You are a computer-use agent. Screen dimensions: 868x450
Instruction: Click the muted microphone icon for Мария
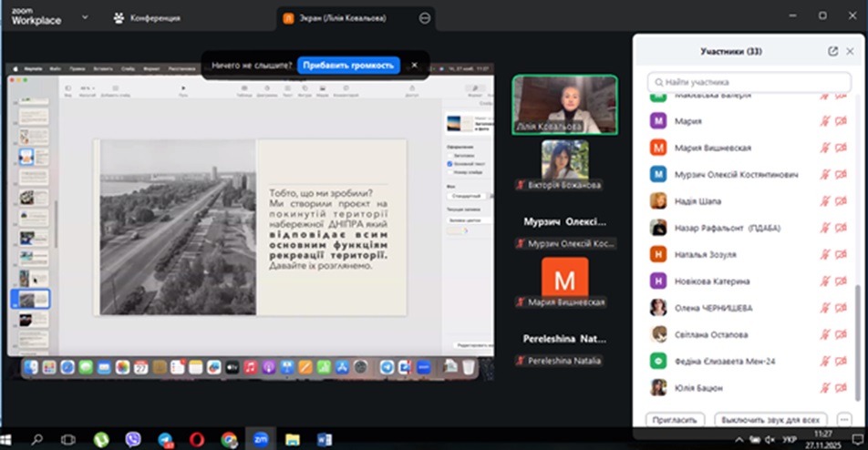click(824, 121)
